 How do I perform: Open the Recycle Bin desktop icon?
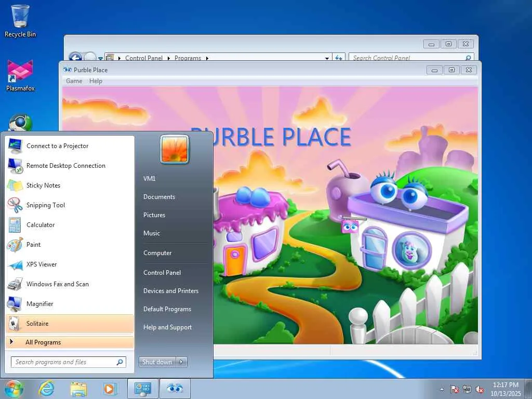coord(20,21)
